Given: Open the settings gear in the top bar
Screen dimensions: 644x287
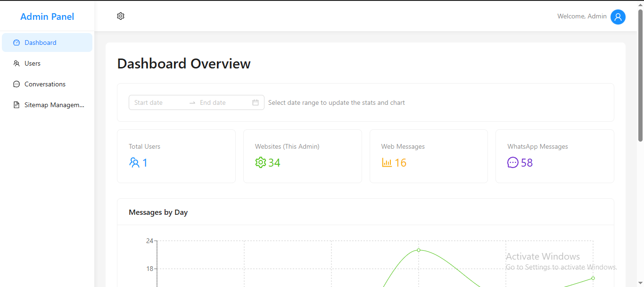Looking at the screenshot, I should pyautogui.click(x=120, y=16).
